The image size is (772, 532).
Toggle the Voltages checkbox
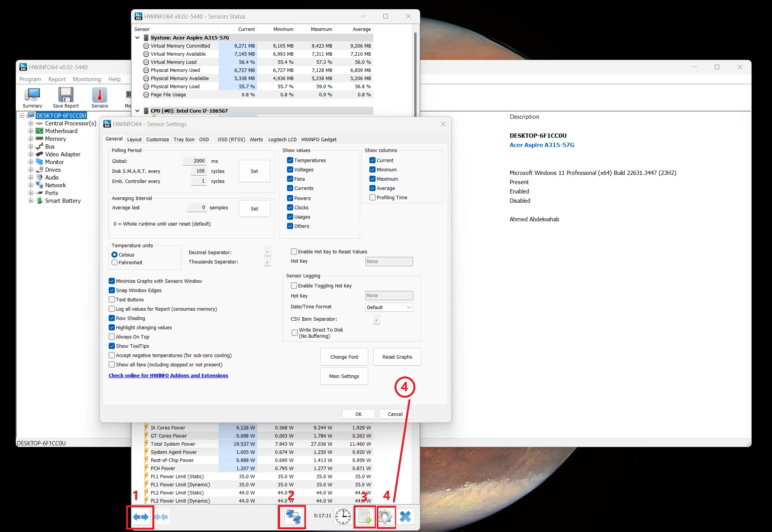tap(290, 169)
